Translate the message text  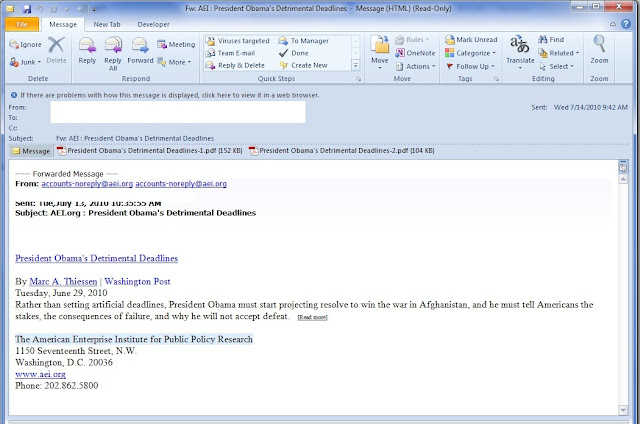point(520,52)
